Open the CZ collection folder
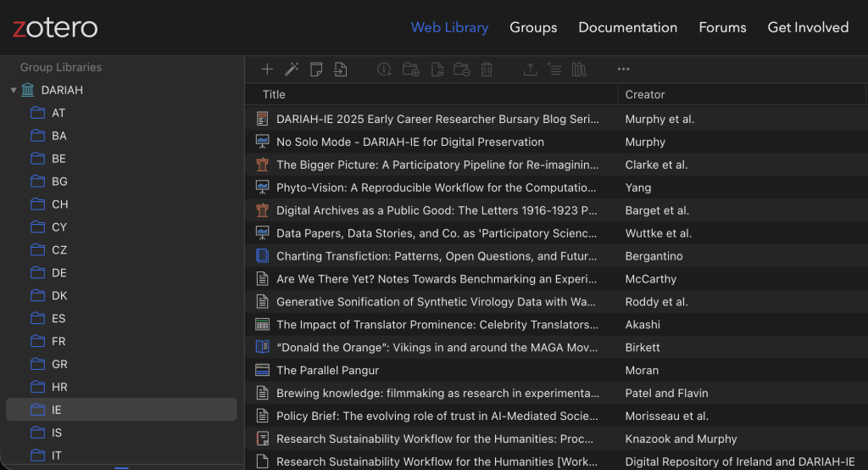Image resolution: width=868 pixels, height=470 pixels. (x=121, y=250)
